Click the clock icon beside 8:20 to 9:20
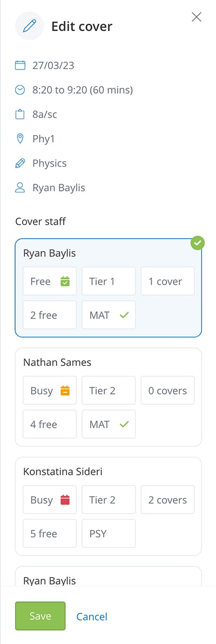216x644 pixels. [x=20, y=90]
